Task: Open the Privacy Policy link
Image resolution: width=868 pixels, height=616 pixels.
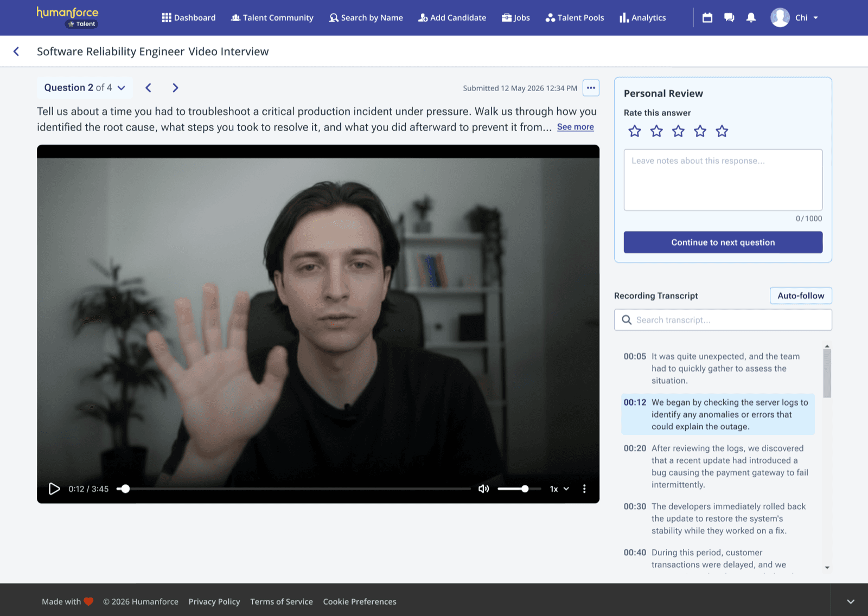Action: coord(214,601)
